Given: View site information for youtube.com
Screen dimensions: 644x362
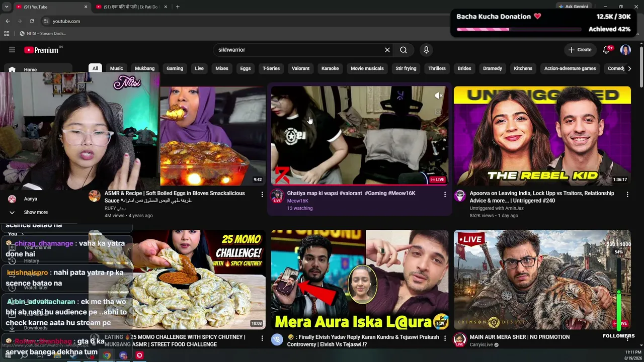Looking at the screenshot, I should [46, 21].
